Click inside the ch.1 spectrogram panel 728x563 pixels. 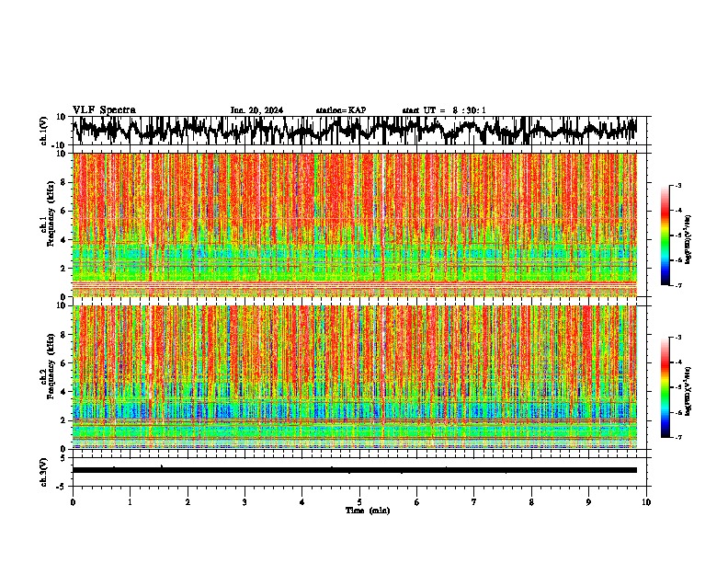pyautogui.click(x=355, y=224)
